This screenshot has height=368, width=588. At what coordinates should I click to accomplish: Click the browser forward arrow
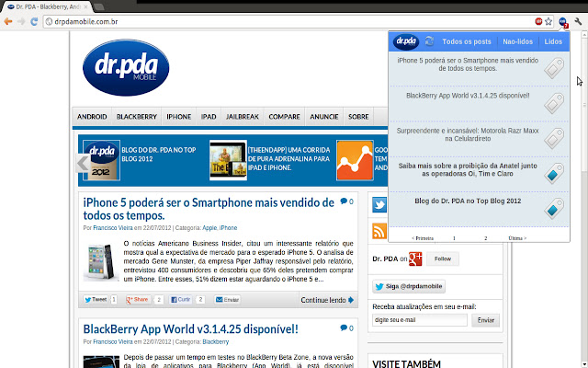(21, 21)
